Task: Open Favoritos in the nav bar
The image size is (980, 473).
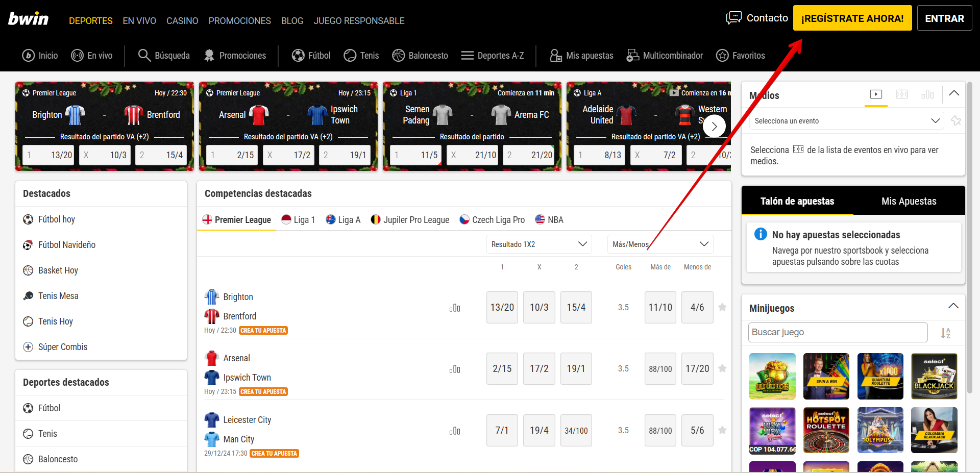Action: 740,56
